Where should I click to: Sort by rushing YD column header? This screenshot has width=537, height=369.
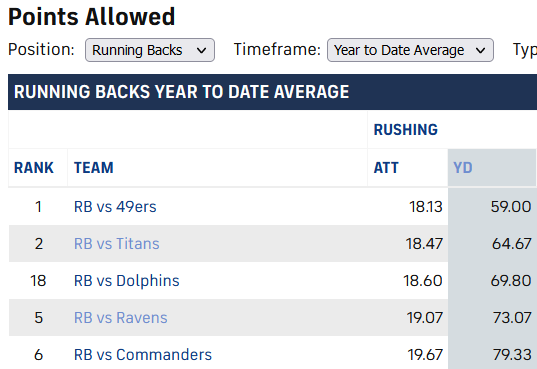click(x=463, y=168)
